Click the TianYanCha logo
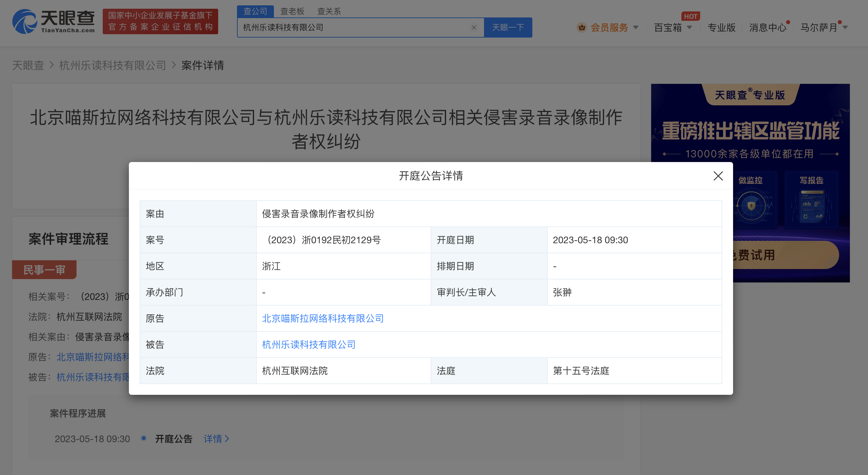 [54, 21]
